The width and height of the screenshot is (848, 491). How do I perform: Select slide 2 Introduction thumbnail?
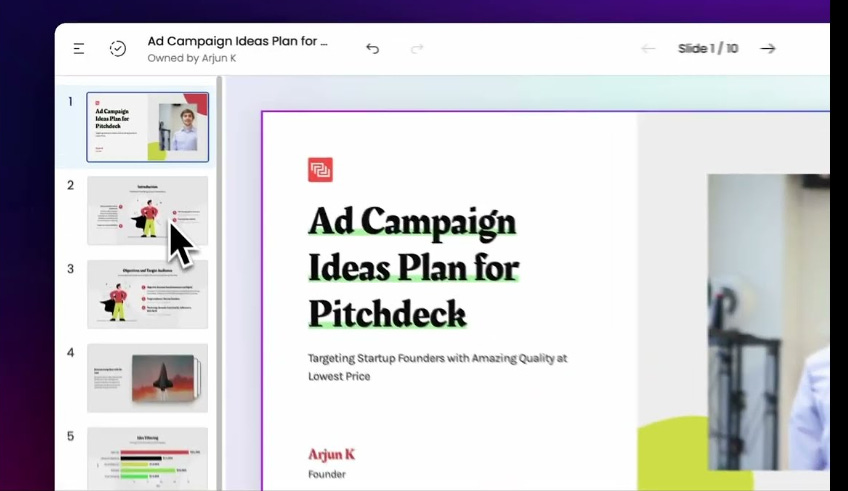[x=148, y=210]
